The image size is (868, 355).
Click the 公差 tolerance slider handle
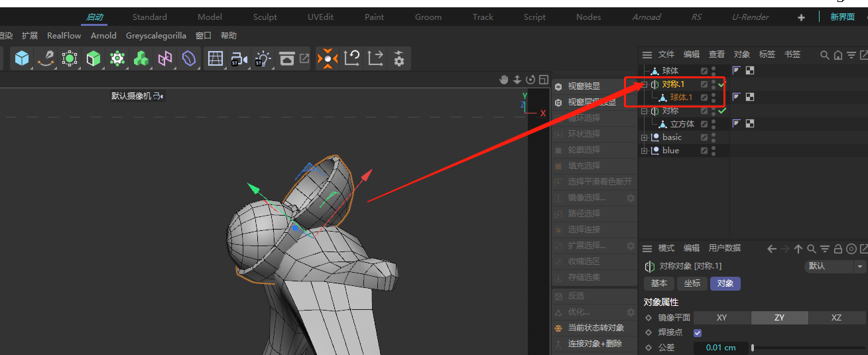click(x=753, y=348)
